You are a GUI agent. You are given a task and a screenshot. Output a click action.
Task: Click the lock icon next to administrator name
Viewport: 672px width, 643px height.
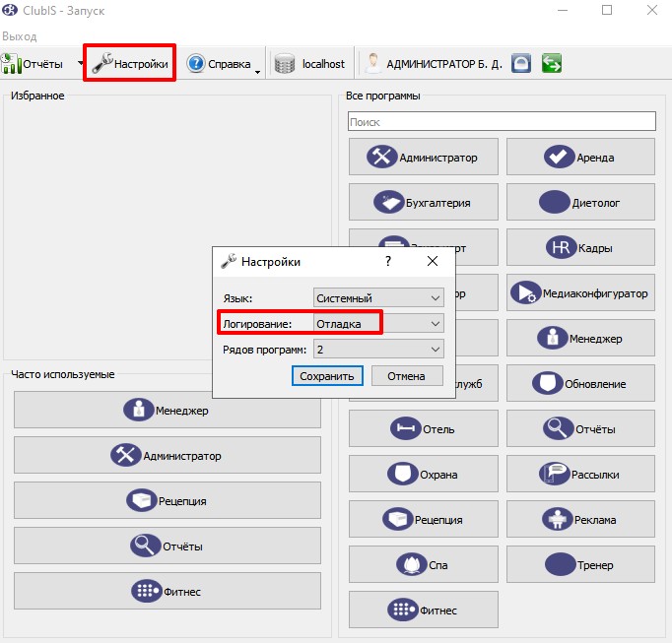[x=521, y=63]
